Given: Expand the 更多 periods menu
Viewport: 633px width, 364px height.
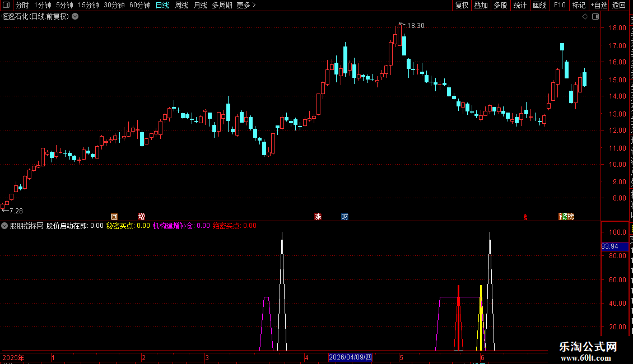Looking at the screenshot, I should point(246,5).
